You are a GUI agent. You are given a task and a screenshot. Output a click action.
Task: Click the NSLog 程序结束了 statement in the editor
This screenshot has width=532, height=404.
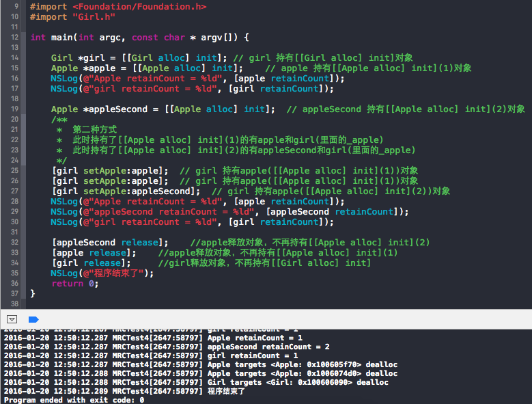pyautogui.click(x=102, y=273)
